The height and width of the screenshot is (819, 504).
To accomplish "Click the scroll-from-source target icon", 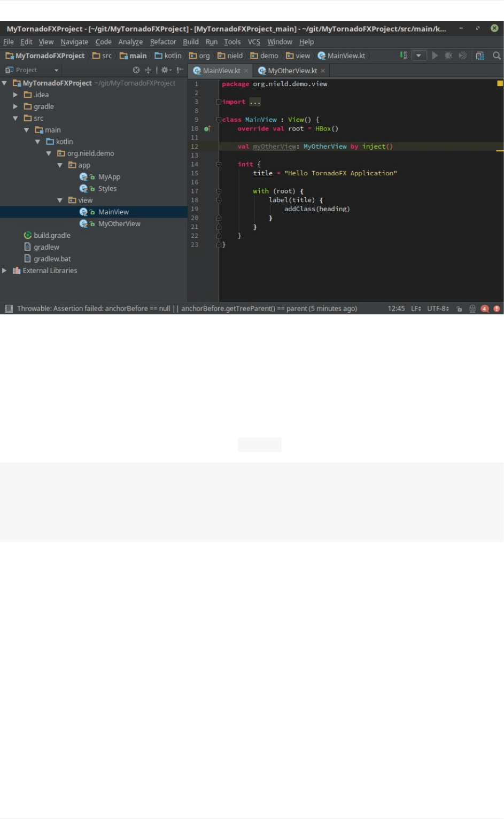I will point(136,70).
